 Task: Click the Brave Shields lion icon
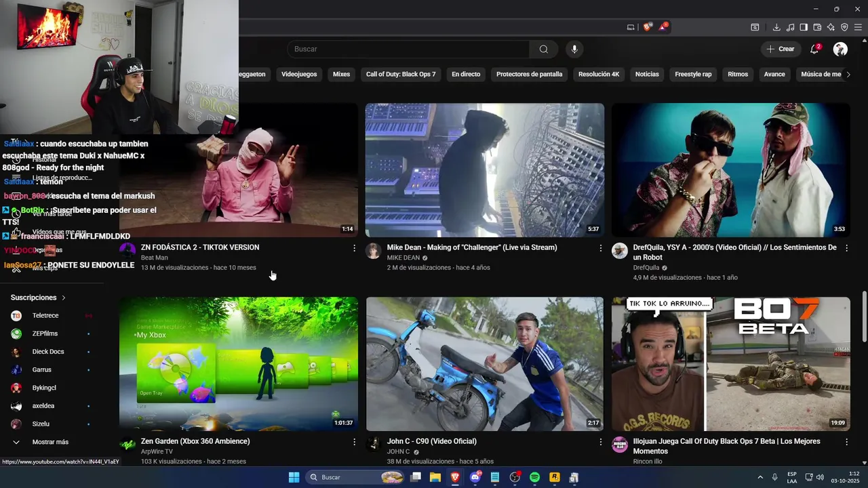pyautogui.click(x=647, y=27)
